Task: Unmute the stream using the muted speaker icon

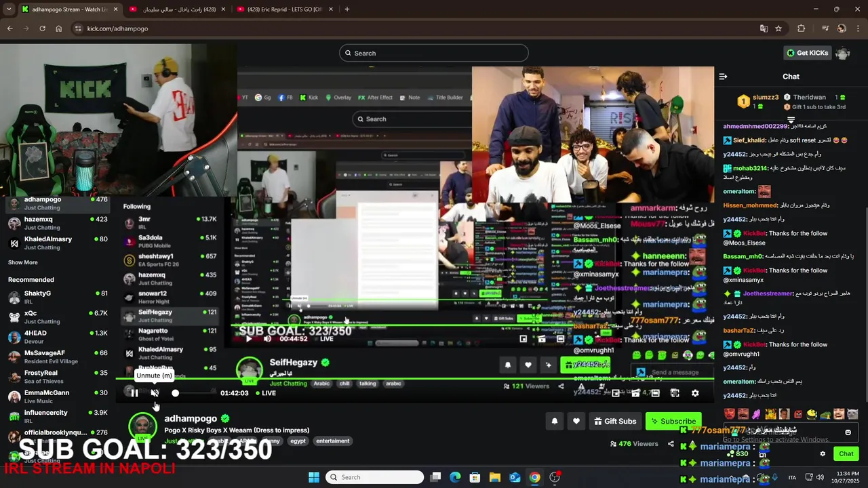Action: coord(155,393)
